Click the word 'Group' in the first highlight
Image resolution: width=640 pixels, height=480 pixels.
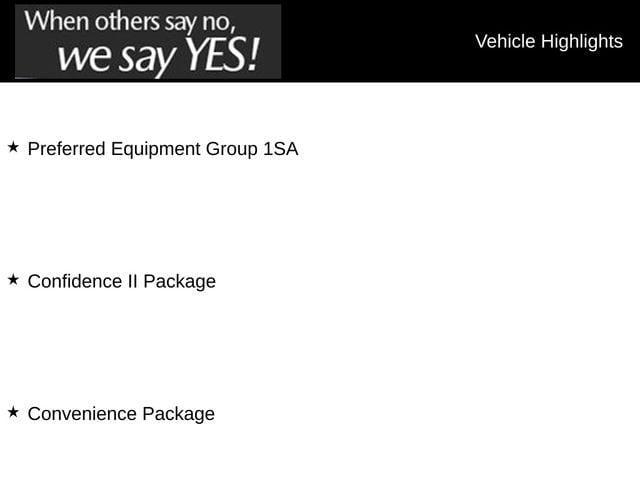pyautogui.click(x=232, y=149)
